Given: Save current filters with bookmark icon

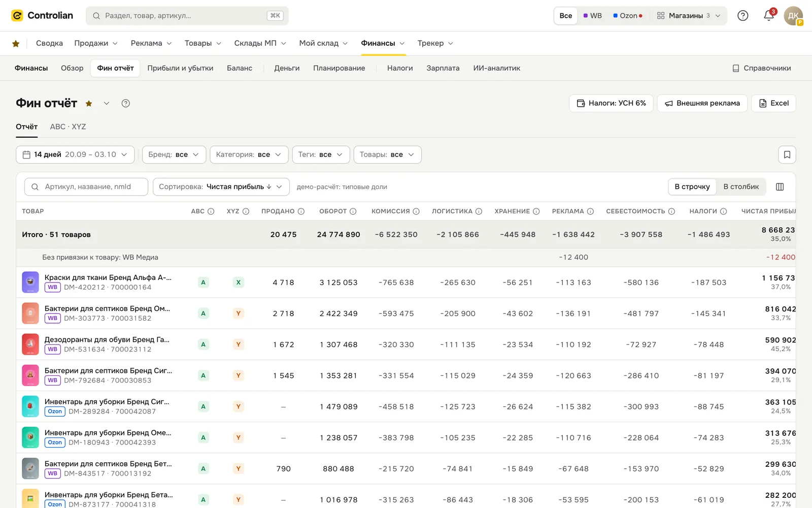Looking at the screenshot, I should tap(787, 154).
